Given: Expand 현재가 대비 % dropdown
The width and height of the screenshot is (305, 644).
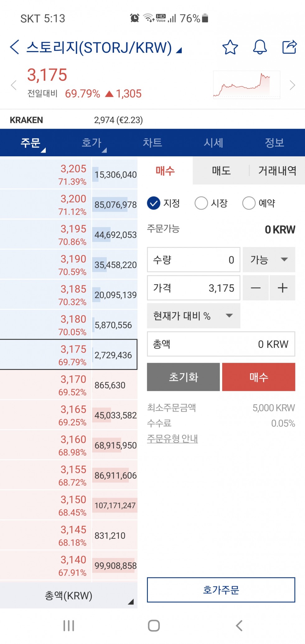Looking at the screenshot, I should click(x=194, y=316).
